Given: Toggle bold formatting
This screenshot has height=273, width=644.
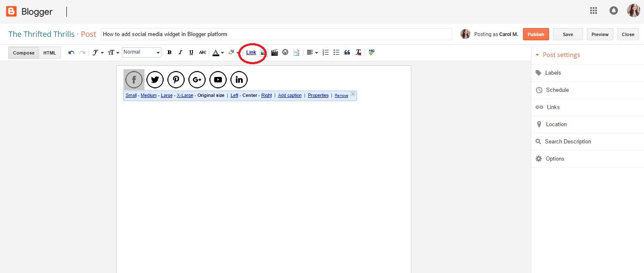Looking at the screenshot, I should click(169, 52).
